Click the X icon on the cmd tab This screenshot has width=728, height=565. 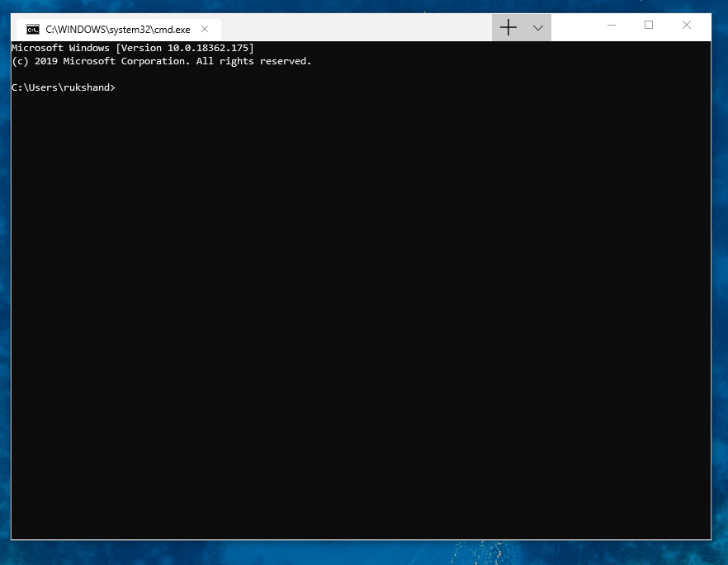click(204, 28)
